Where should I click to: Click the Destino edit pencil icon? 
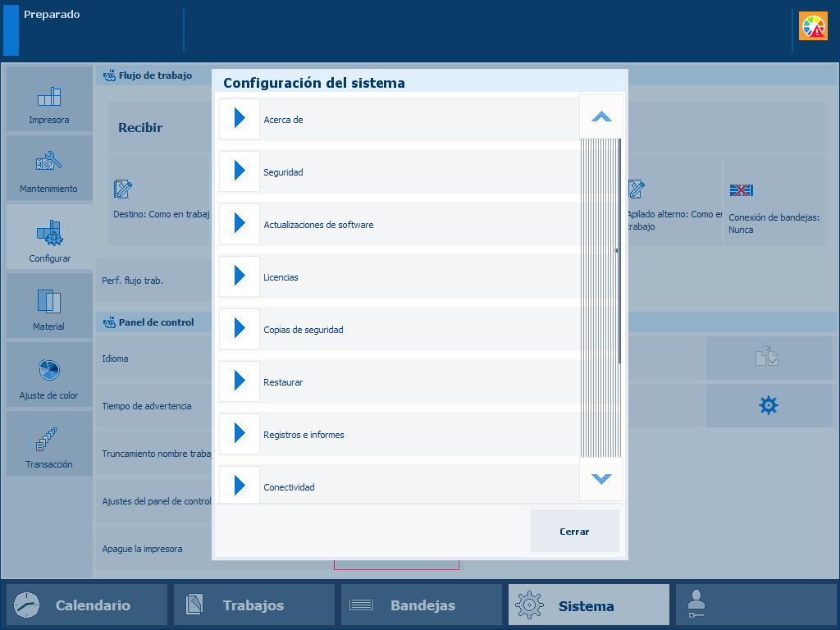click(123, 189)
